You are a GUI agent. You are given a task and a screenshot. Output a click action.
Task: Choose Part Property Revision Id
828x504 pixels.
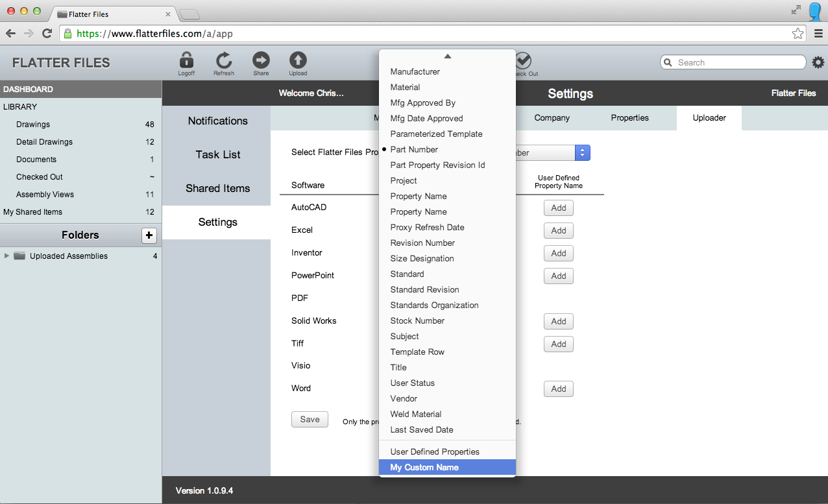[447, 165]
